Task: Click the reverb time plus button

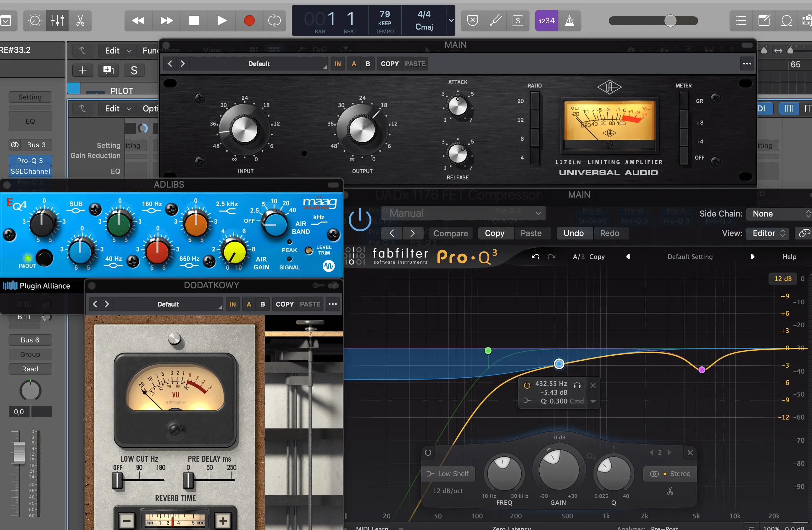Action: tap(224, 521)
